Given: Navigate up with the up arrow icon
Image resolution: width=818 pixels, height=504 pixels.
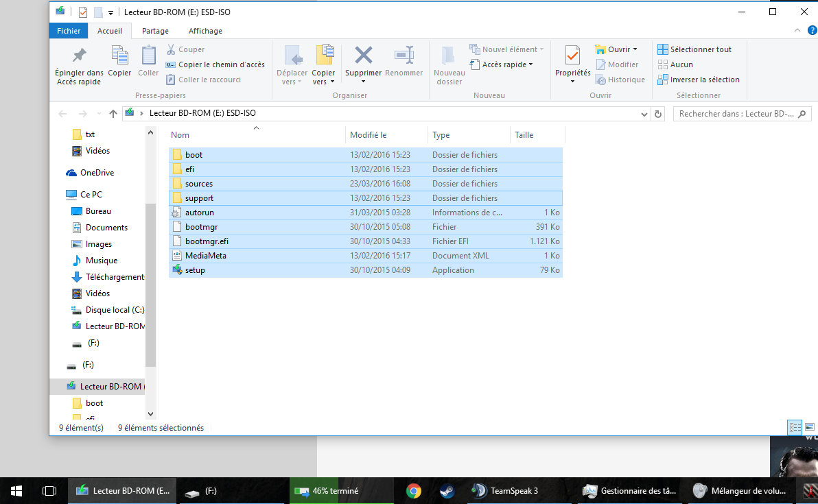Looking at the screenshot, I should [113, 114].
